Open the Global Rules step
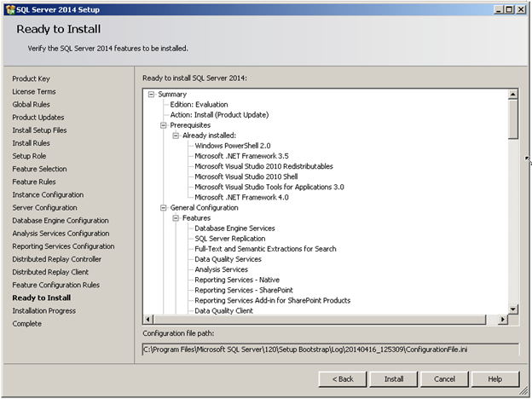Screen dimensions: 532x399 pyautogui.click(x=32, y=105)
